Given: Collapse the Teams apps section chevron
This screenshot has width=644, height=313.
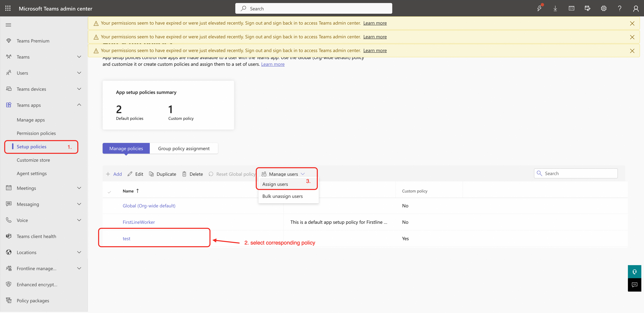Looking at the screenshot, I should (x=79, y=105).
